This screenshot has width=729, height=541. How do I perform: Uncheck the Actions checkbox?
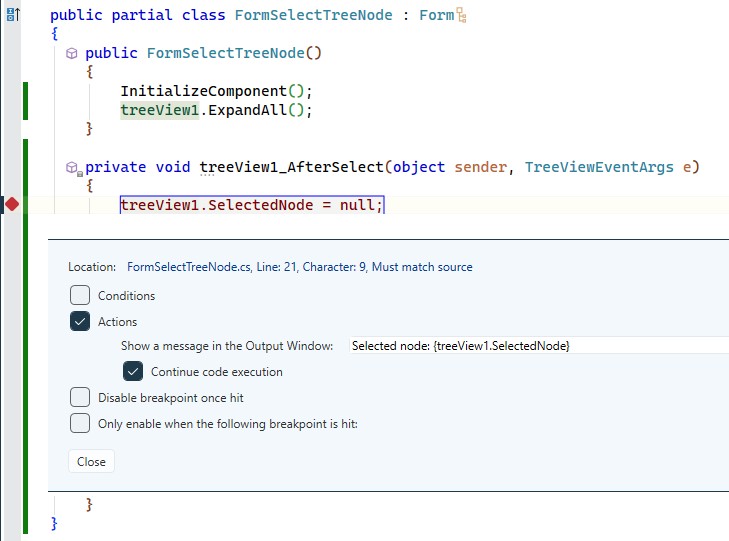coord(80,321)
